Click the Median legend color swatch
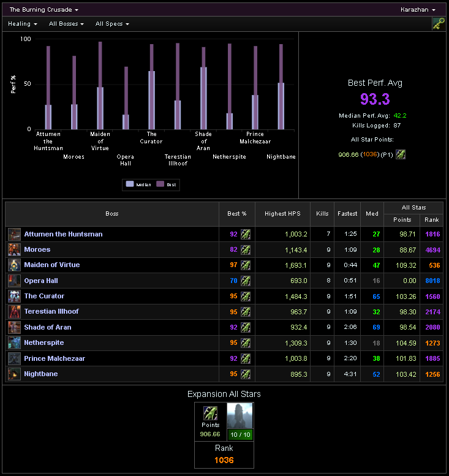 (130, 184)
